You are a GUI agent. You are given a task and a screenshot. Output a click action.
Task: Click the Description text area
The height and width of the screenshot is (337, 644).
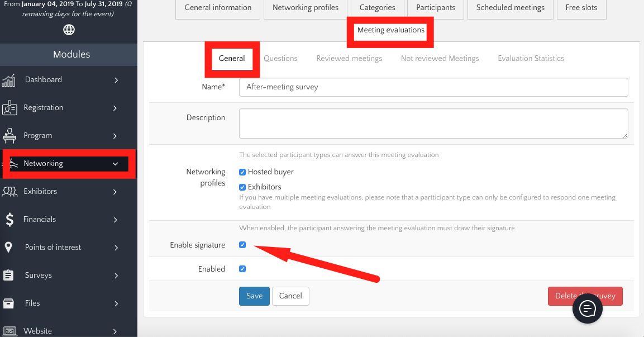[433, 123]
